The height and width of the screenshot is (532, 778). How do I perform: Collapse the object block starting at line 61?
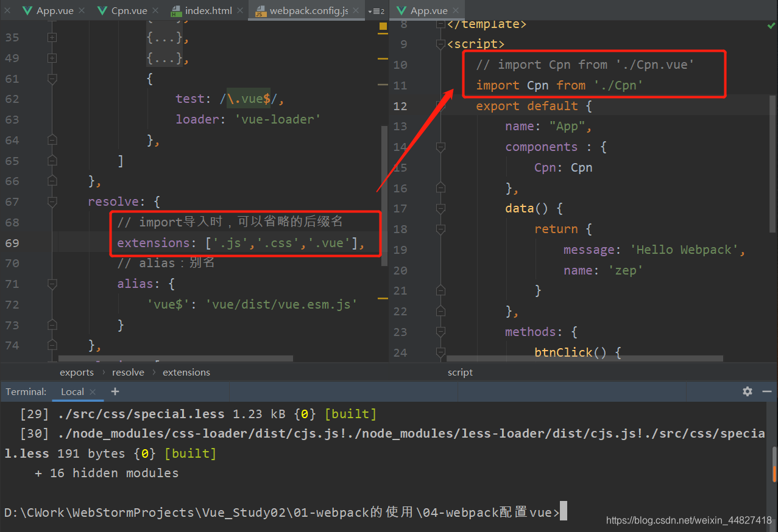(x=52, y=79)
